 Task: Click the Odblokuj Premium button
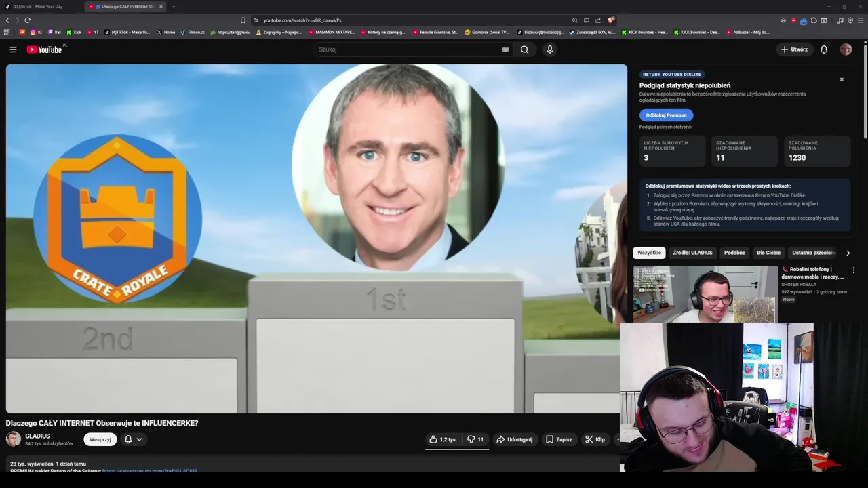666,115
